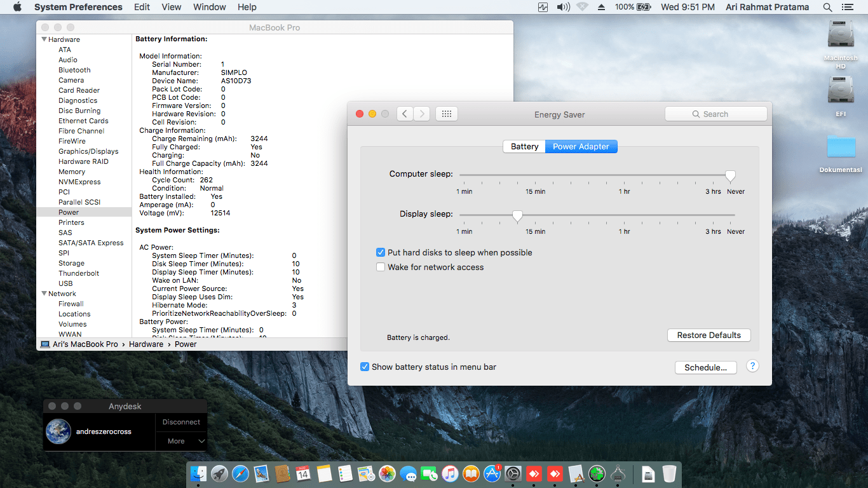Open the Window menu
The width and height of the screenshot is (868, 488).
209,7
